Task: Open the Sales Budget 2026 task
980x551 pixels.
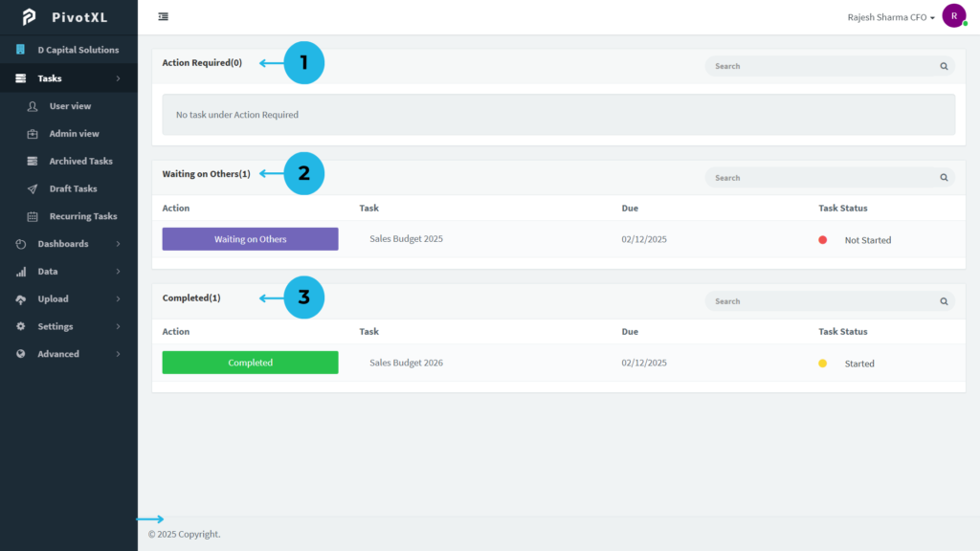Action: [406, 363]
